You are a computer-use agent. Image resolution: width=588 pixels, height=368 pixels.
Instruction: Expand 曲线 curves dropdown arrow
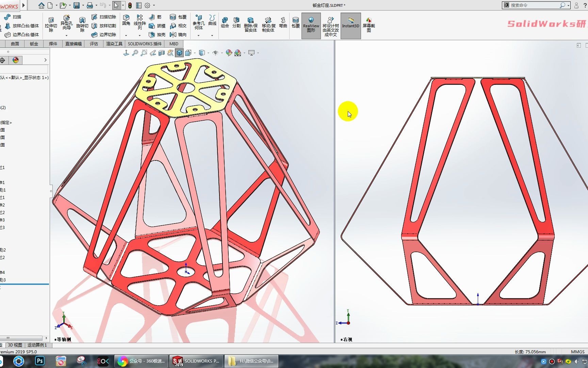click(212, 35)
